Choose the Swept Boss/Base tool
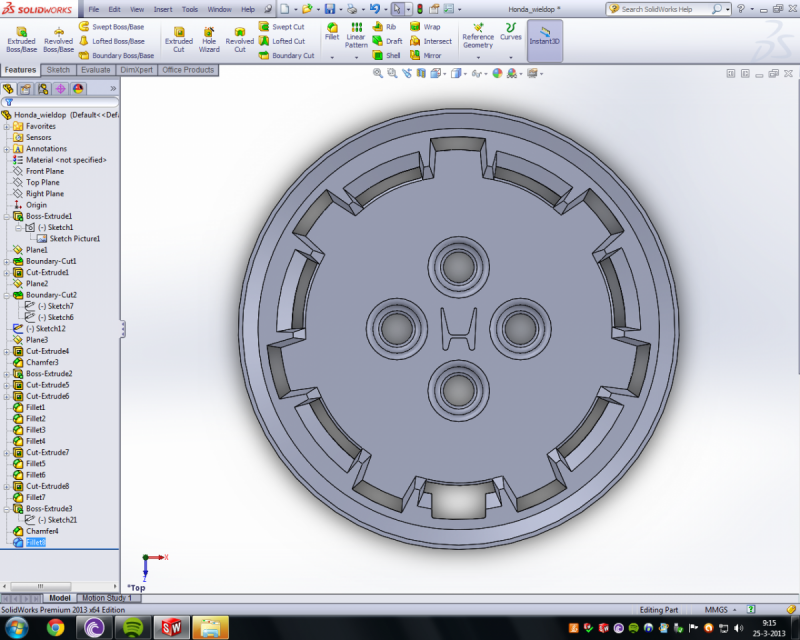 [112, 27]
